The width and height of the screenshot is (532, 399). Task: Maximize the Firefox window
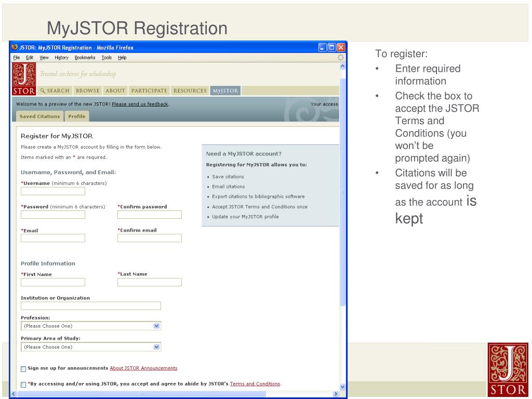point(331,47)
